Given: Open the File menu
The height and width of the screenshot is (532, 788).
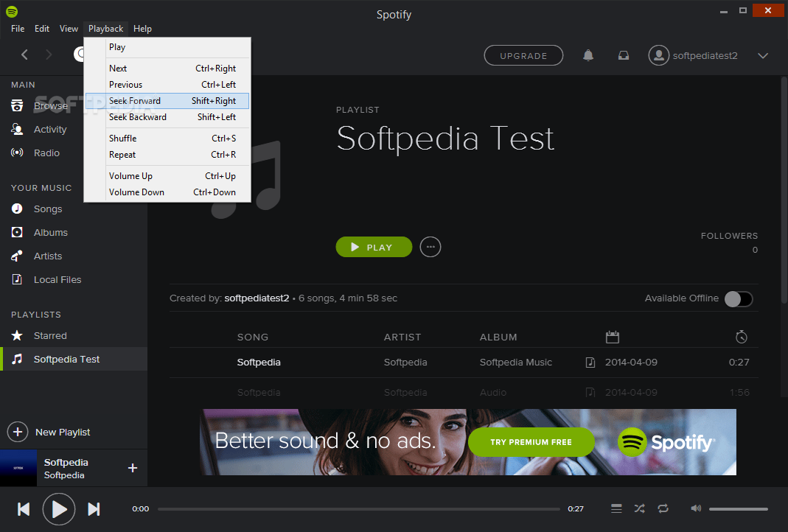Looking at the screenshot, I should click(18, 29).
